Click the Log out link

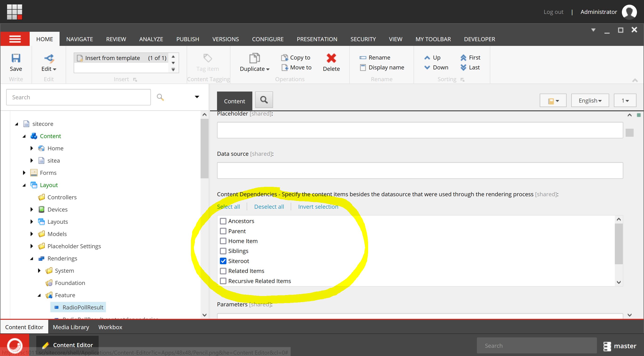(x=553, y=12)
